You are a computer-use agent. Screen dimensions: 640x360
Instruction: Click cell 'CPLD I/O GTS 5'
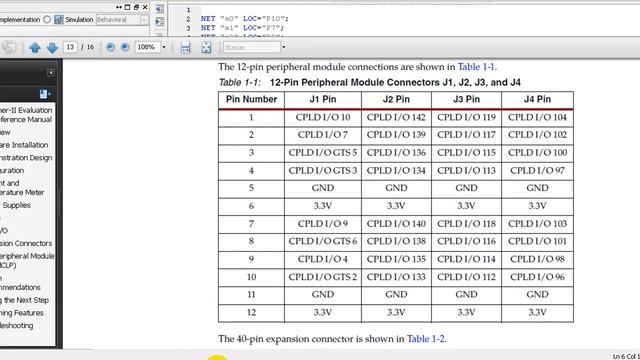coord(323,153)
